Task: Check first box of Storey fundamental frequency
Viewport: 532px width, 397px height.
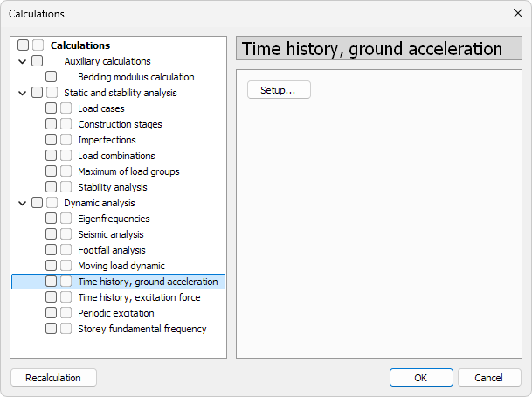Action: pos(52,328)
